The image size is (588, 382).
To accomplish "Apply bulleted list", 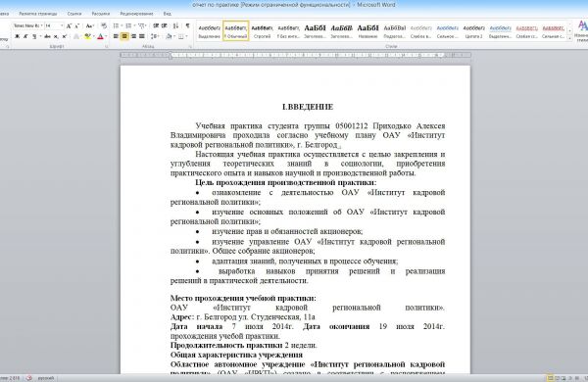I will click(x=116, y=25).
